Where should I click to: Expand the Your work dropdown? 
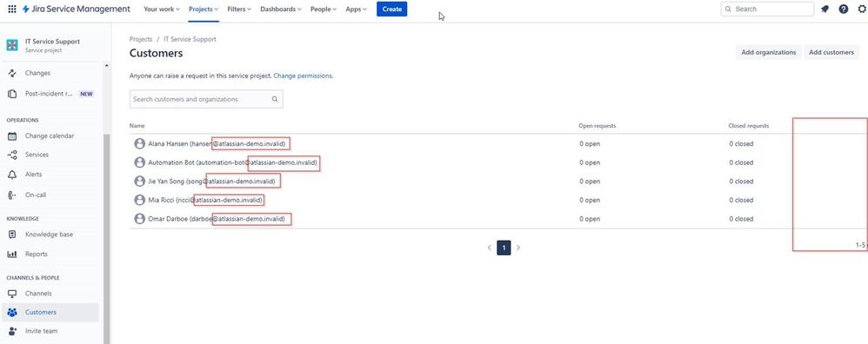click(x=162, y=9)
